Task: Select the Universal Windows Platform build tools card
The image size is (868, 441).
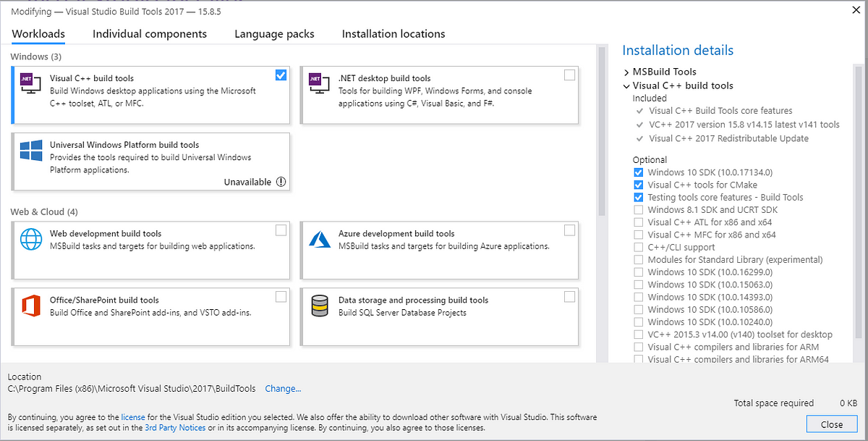Action: click(x=151, y=161)
